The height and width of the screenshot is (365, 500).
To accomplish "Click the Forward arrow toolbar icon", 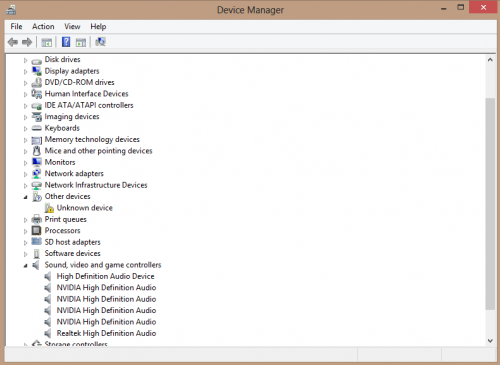I will [x=27, y=42].
